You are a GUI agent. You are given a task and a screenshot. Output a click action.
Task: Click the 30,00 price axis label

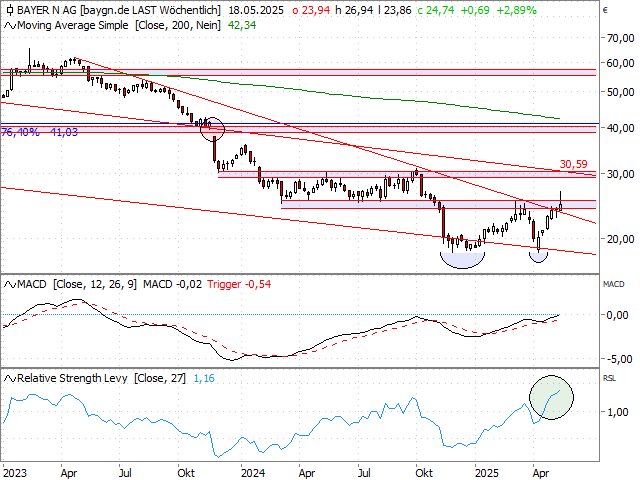(x=621, y=174)
